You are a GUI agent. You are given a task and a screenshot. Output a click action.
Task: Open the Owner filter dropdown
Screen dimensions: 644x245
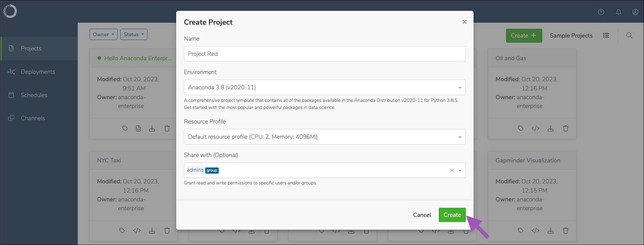coord(103,34)
